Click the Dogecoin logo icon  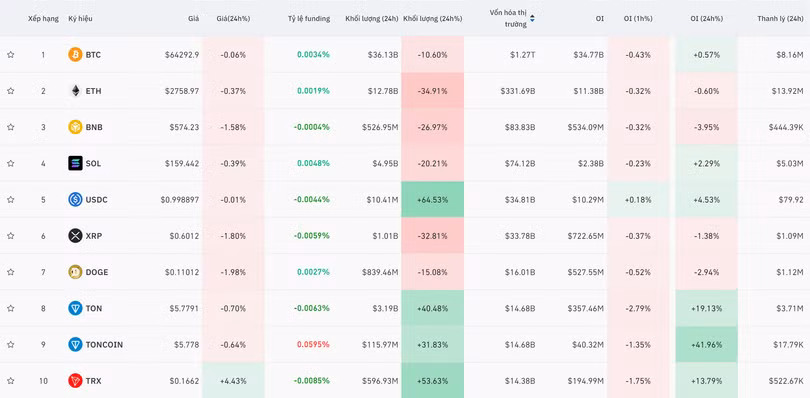point(75,272)
